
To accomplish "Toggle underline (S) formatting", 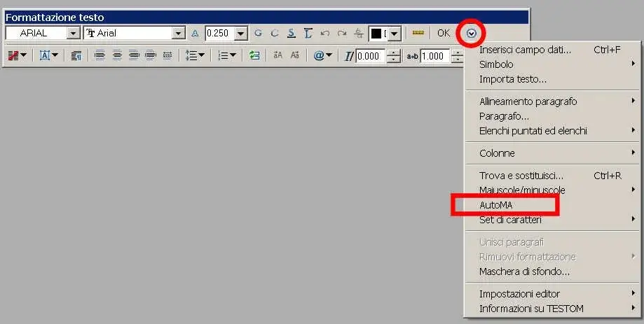I will coord(292,33).
